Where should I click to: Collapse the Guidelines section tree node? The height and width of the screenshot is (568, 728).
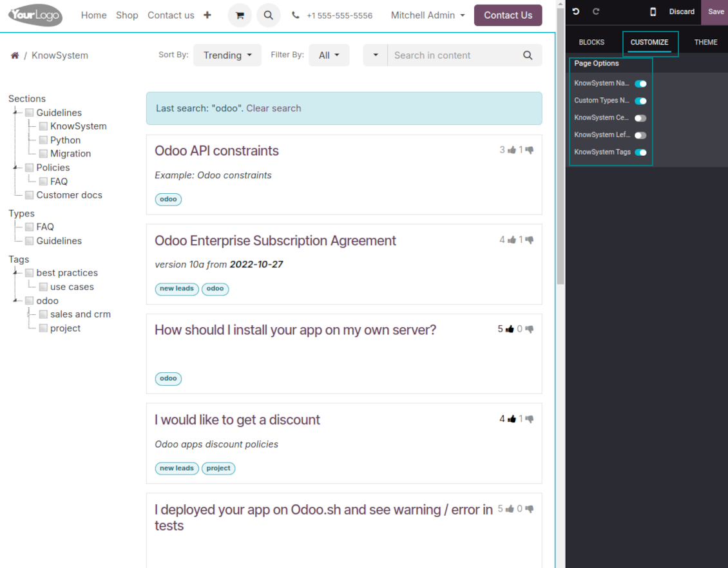[x=14, y=113]
